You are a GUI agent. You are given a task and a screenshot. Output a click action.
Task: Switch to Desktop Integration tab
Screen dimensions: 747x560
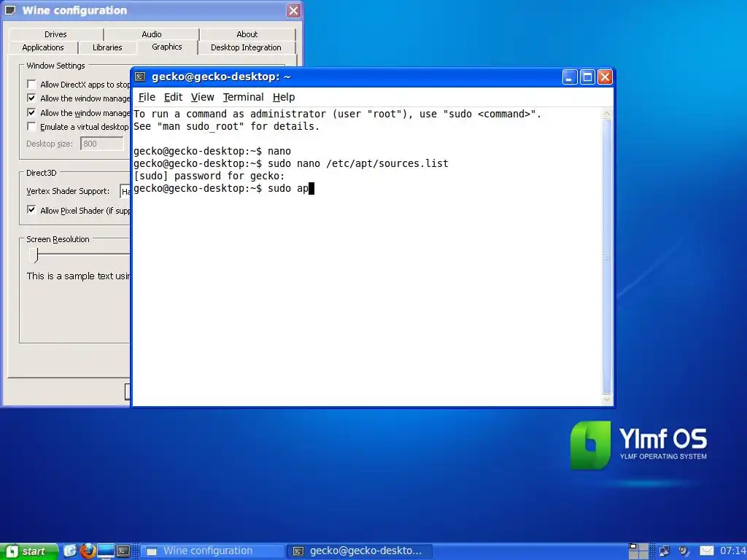click(246, 47)
